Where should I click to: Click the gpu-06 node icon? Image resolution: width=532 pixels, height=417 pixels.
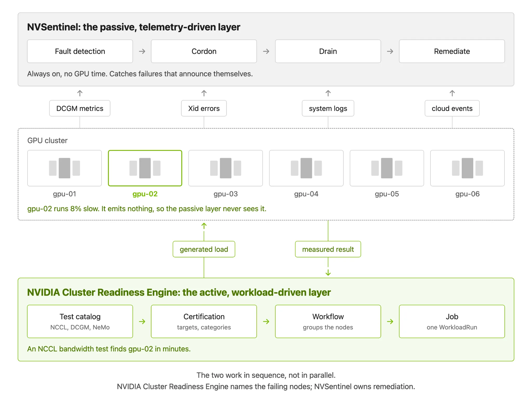[467, 168]
